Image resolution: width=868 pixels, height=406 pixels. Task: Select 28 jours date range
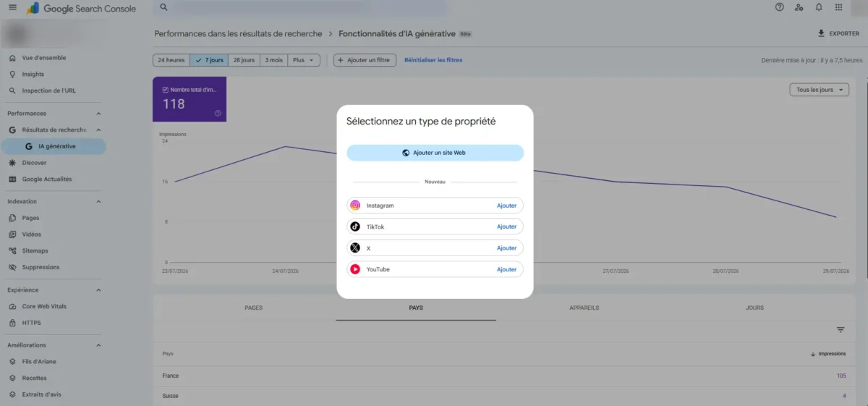(244, 60)
